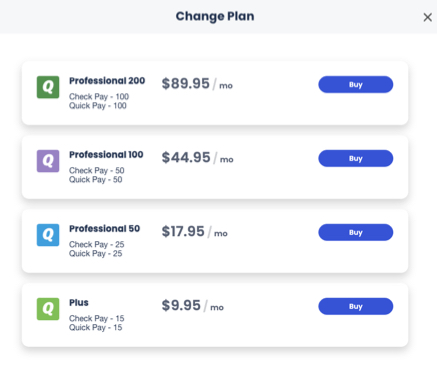Click the light green Q icon for Plus
The height and width of the screenshot is (371, 437).
[x=48, y=309]
